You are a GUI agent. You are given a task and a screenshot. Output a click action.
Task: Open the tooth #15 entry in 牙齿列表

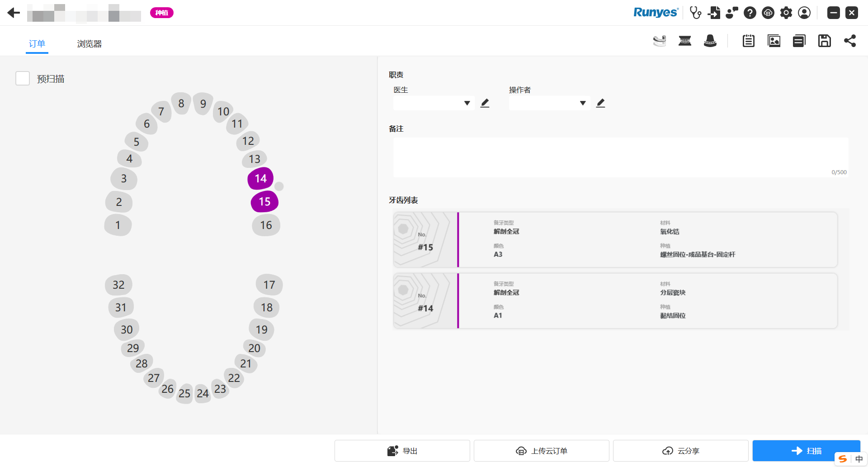[x=615, y=240]
